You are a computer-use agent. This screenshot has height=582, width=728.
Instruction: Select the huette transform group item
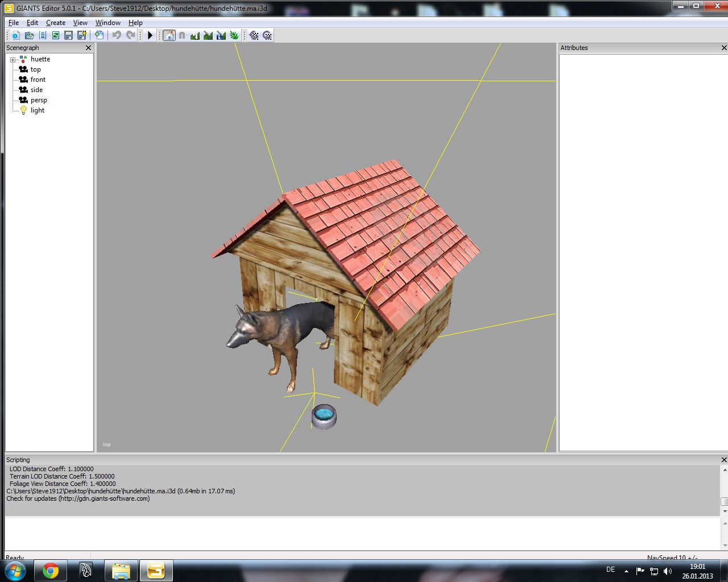[40, 59]
